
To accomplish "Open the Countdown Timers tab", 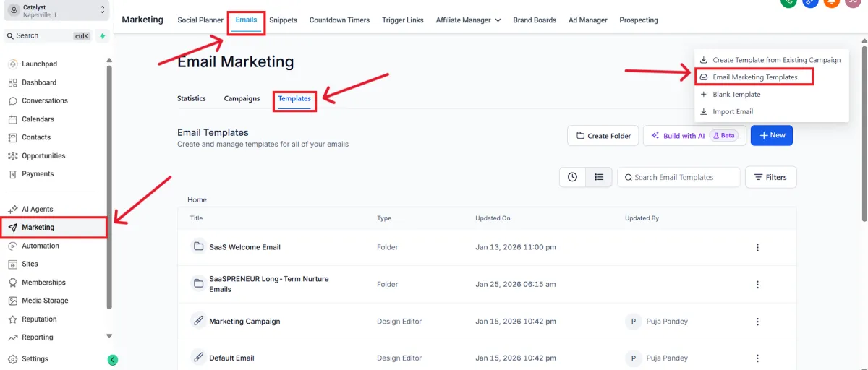I will click(x=339, y=20).
